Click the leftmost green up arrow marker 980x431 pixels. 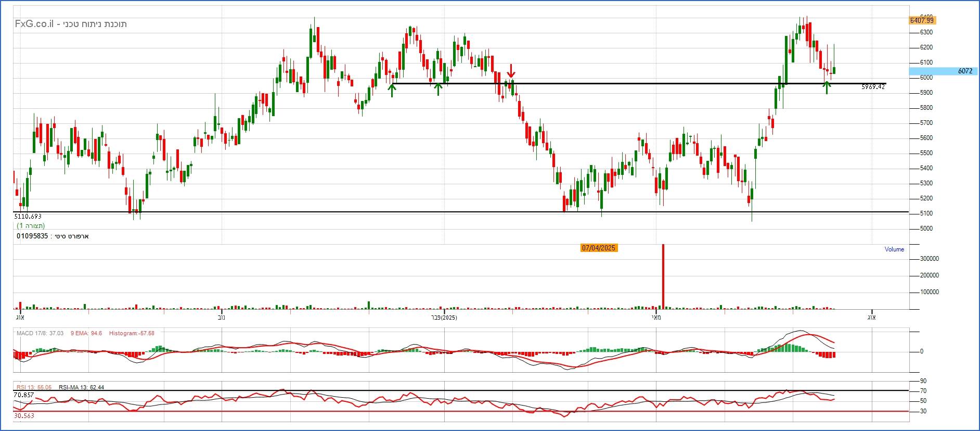392,90
